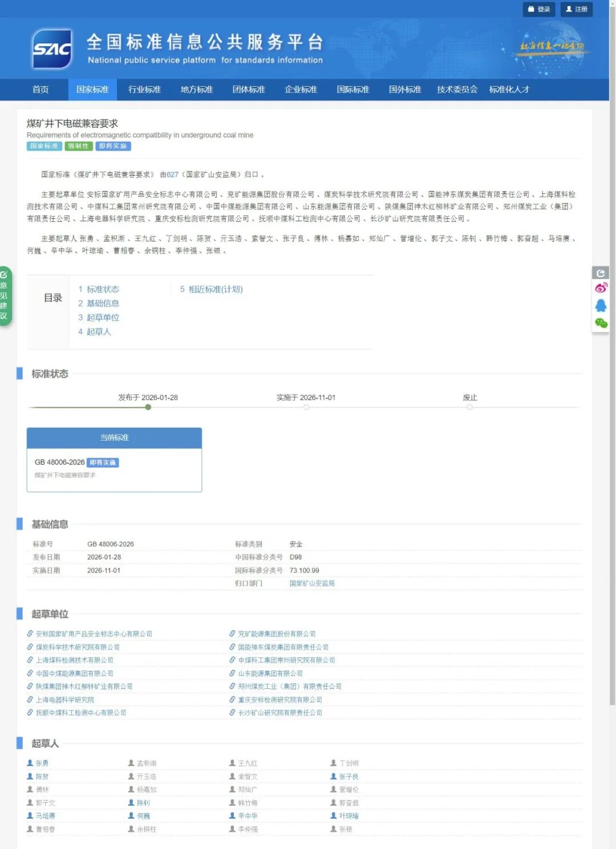Click the 注册 register button
Screen dimensions: 616x849
[577, 9]
